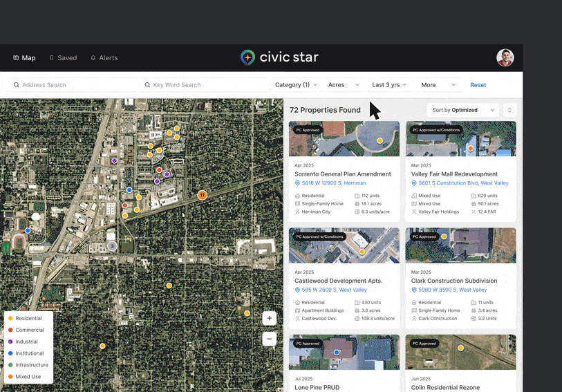Open the Saved tab

[x=63, y=57]
